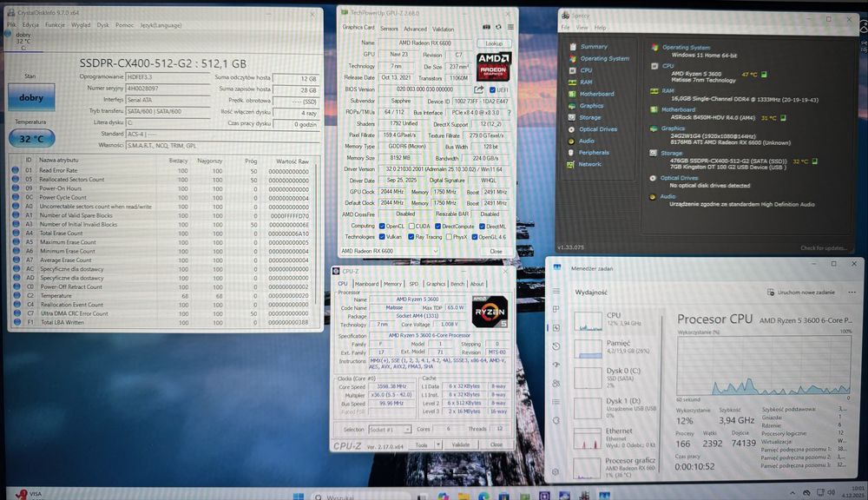Click Validate button in CPU-Z
This screenshot has height=500, width=868.
tap(461, 444)
